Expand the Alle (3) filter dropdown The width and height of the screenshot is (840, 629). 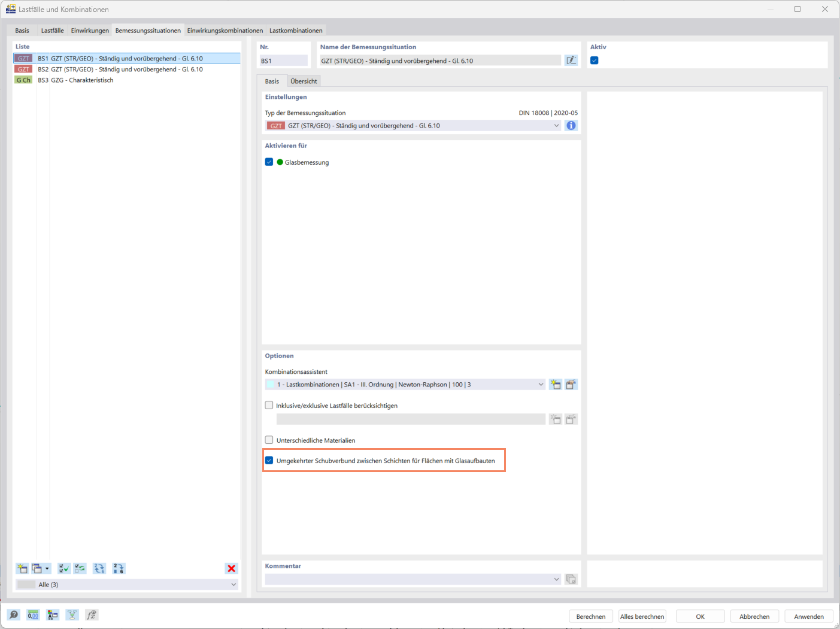233,584
